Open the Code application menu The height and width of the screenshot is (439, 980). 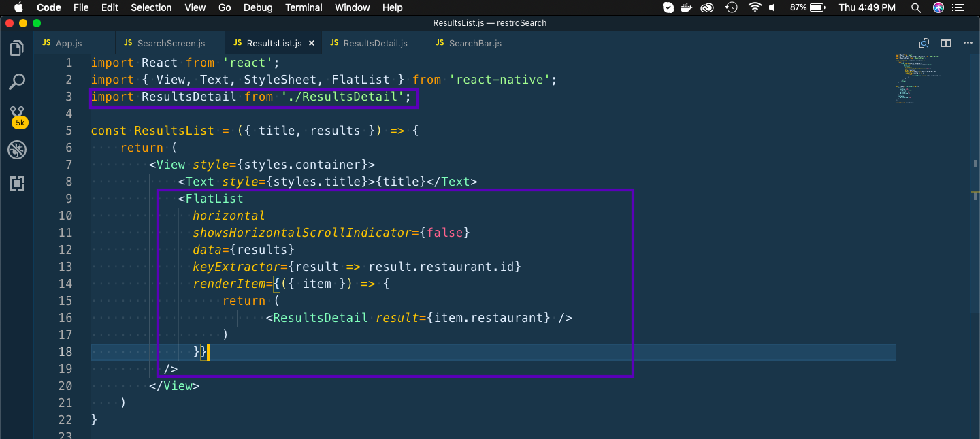pos(48,7)
